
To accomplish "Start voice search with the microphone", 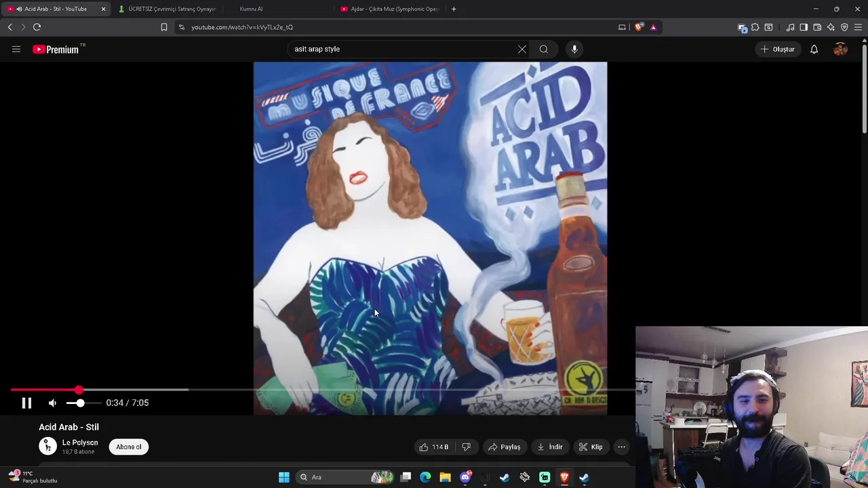I will pos(574,49).
